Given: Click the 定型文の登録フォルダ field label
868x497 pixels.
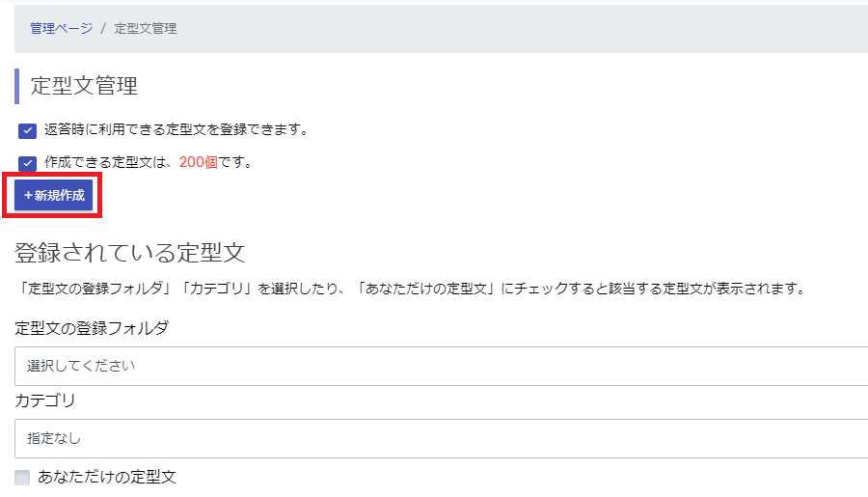Looking at the screenshot, I should (x=92, y=328).
